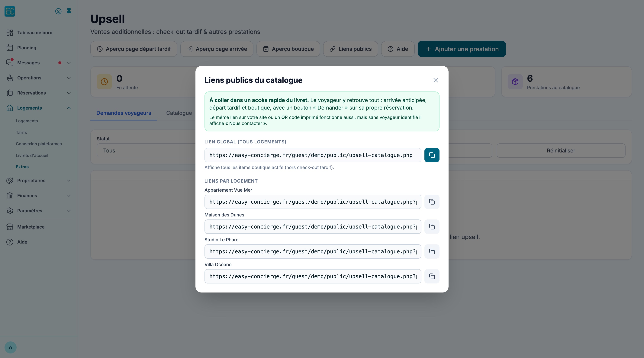
Task: Switch to the Catalogue tab
Action: [179, 113]
